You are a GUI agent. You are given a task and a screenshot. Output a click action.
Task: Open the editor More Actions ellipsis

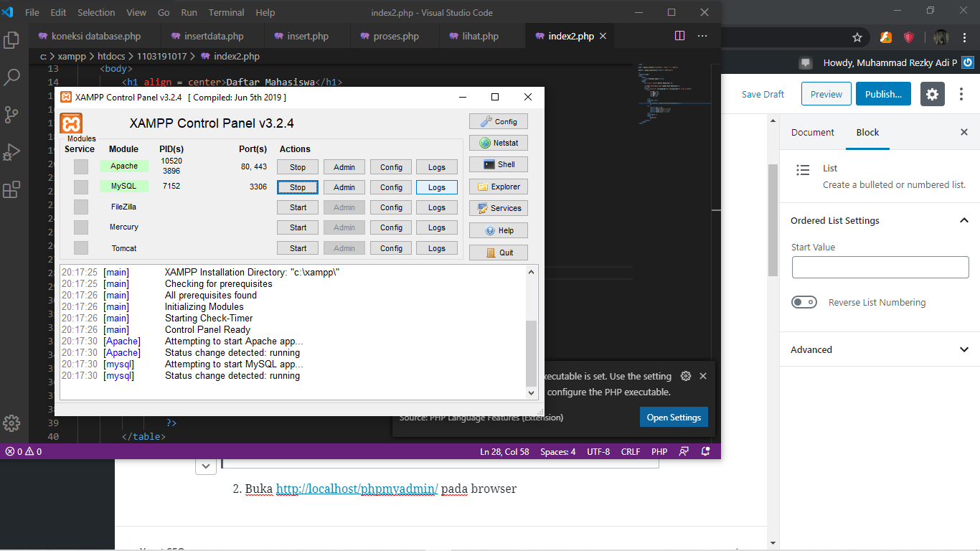point(702,36)
